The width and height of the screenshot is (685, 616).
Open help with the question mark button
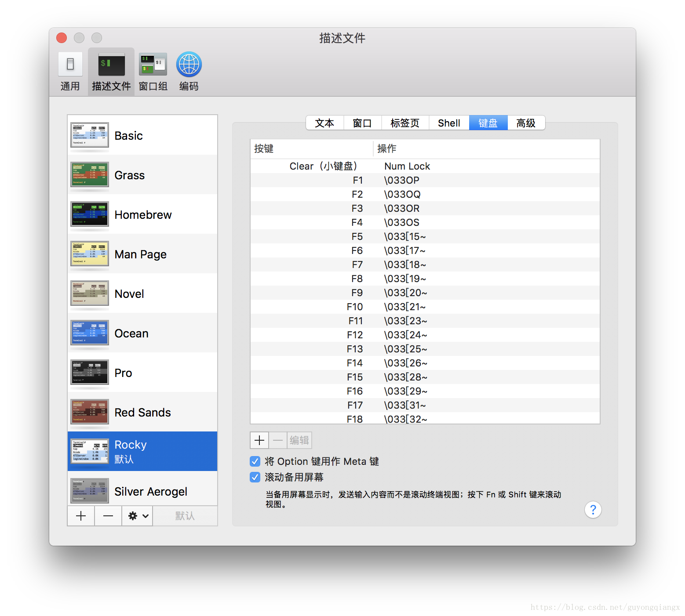[593, 510]
